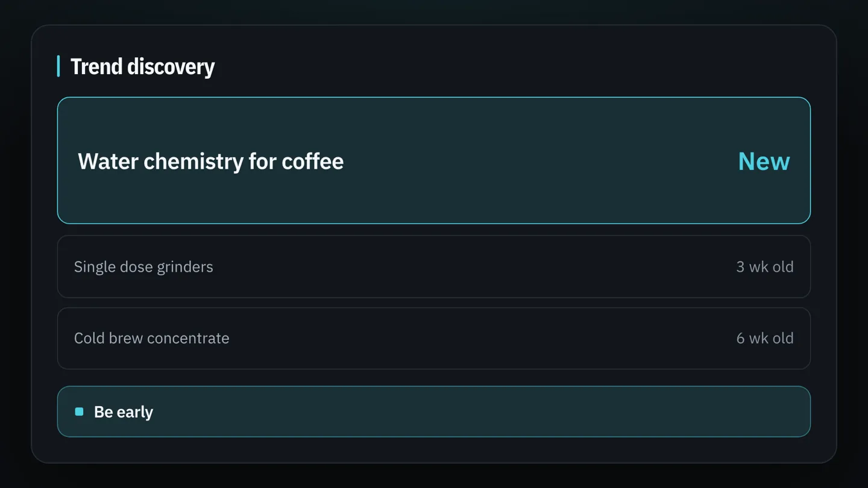Click the Be early banner

[x=434, y=411]
